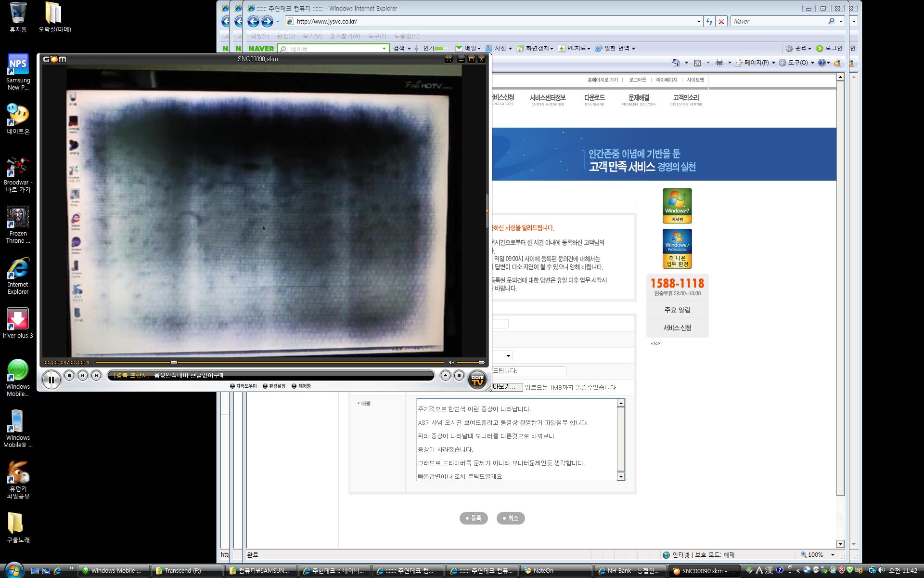Click 주요 알림 sidebar link
This screenshot has width=924, height=578.
tap(677, 310)
